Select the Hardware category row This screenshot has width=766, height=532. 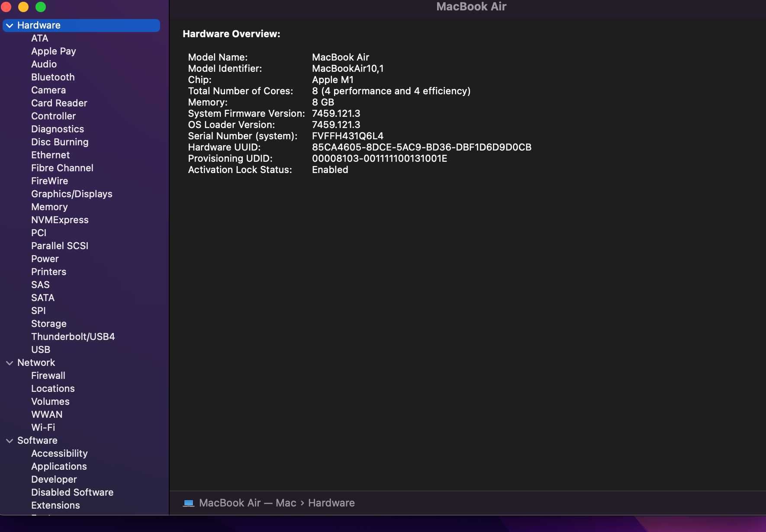81,26
